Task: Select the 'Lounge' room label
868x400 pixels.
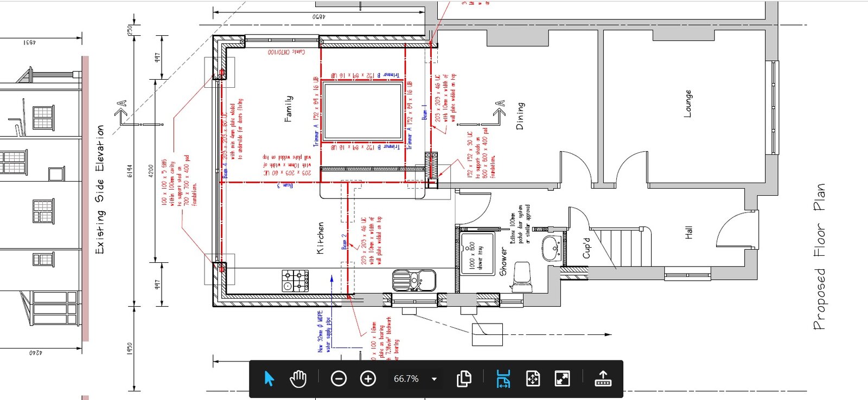Action: click(688, 104)
